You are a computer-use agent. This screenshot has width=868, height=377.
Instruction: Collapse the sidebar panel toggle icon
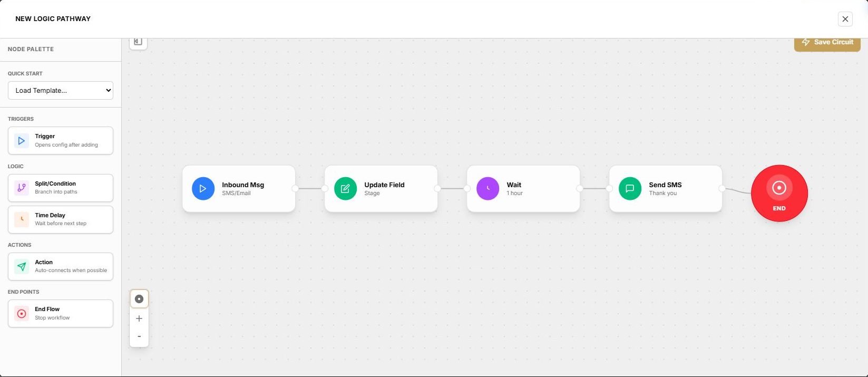138,42
